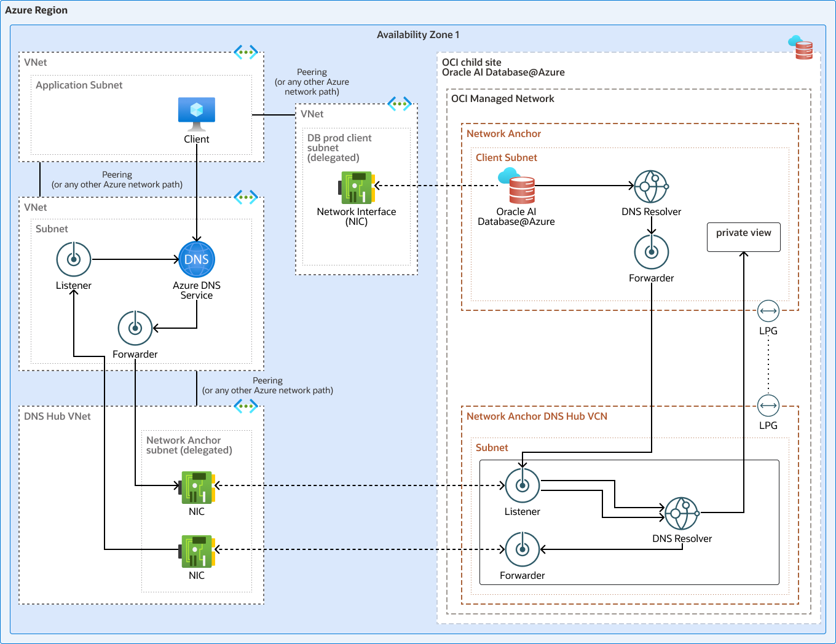The width and height of the screenshot is (836, 644).
Task: Select the "Network Anchor DNS Hub VCN" label
Action: coord(537,416)
